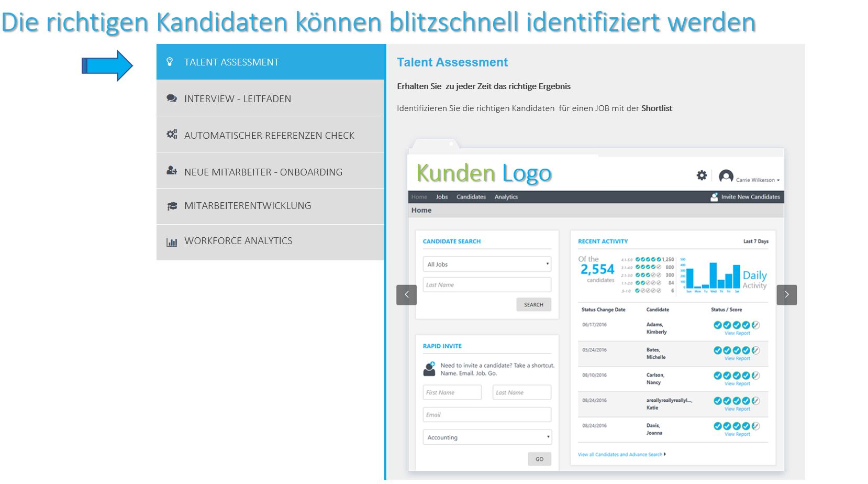The width and height of the screenshot is (868, 484).
Task: Click the graduation cap icon beside Mitarbeiterentwicklung
Action: 172,206
